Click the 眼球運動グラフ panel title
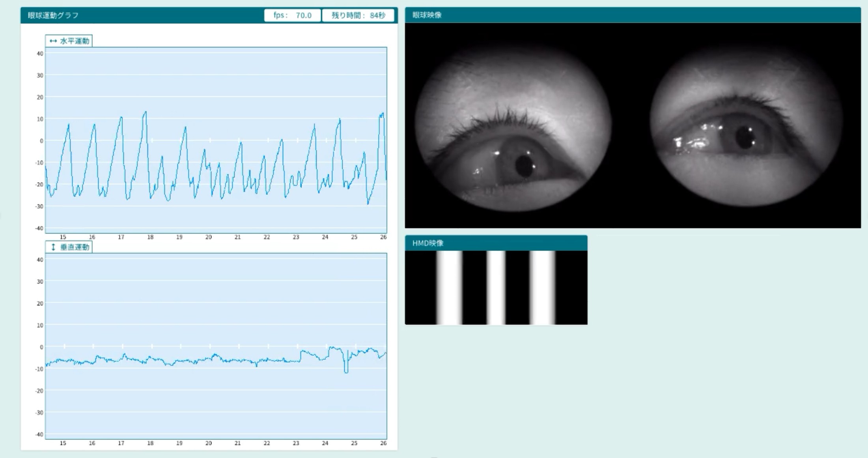The height and width of the screenshot is (458, 868). click(x=53, y=15)
